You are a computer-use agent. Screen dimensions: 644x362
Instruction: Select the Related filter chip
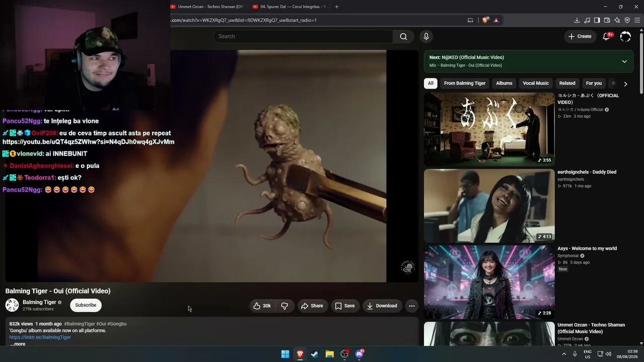(567, 83)
